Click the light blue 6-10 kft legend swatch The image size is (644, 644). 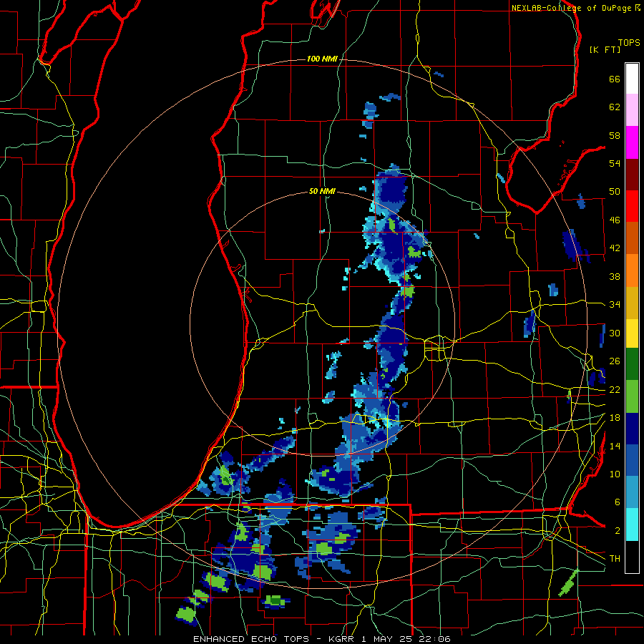(632, 493)
